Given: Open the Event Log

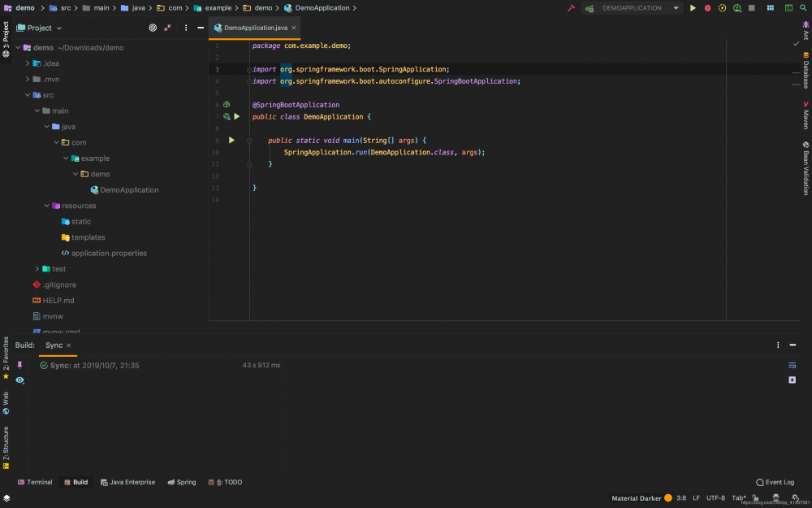Looking at the screenshot, I should coord(775,482).
